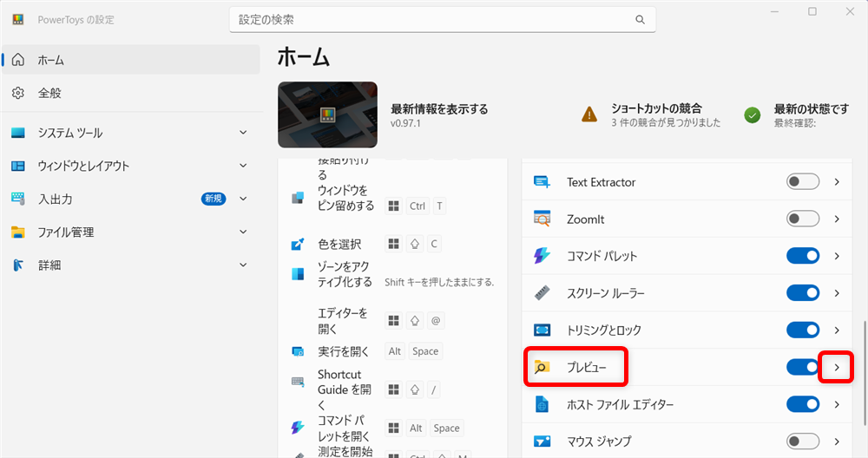Click the PowerToys app logo icon
The width and height of the screenshot is (868, 458).
point(17,19)
